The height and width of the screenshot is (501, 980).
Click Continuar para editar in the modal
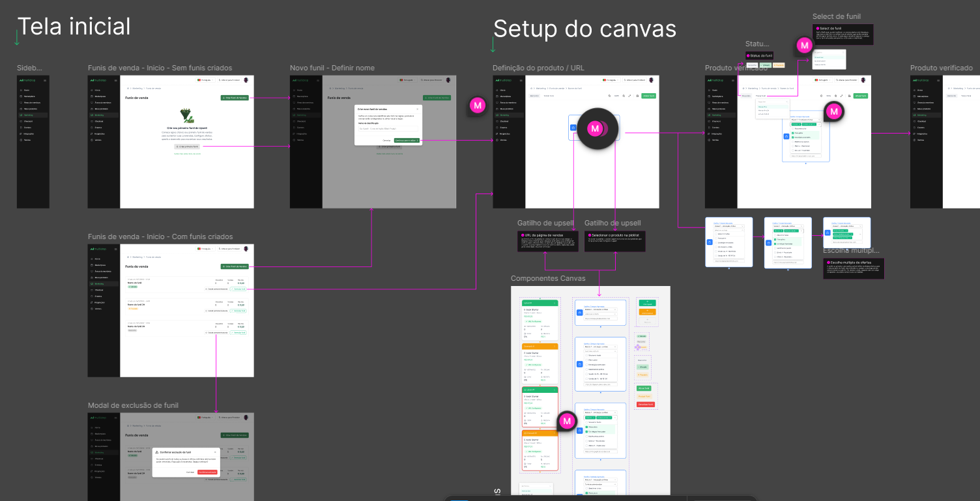point(407,141)
